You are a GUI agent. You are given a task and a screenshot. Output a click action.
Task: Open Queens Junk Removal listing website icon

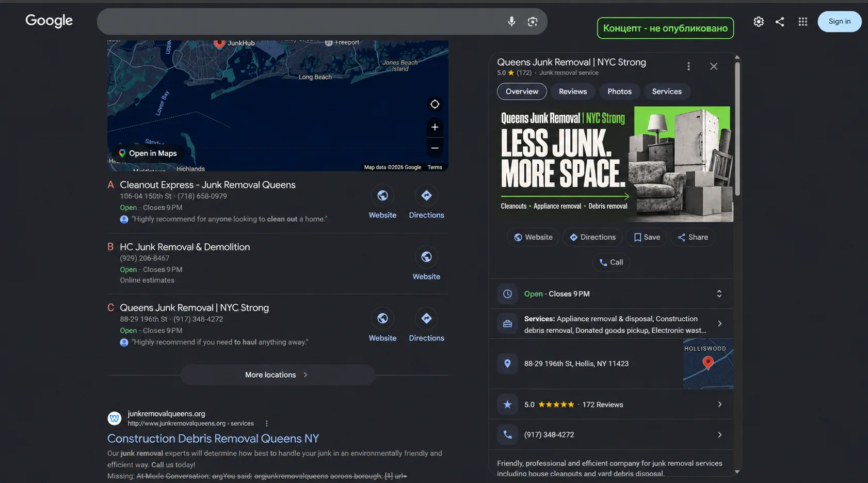coord(382,318)
